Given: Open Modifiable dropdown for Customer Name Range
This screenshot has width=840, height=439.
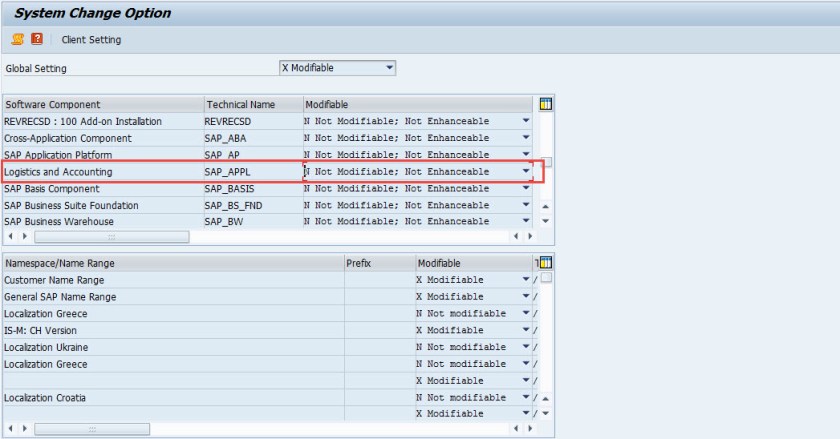Looking at the screenshot, I should click(526, 280).
